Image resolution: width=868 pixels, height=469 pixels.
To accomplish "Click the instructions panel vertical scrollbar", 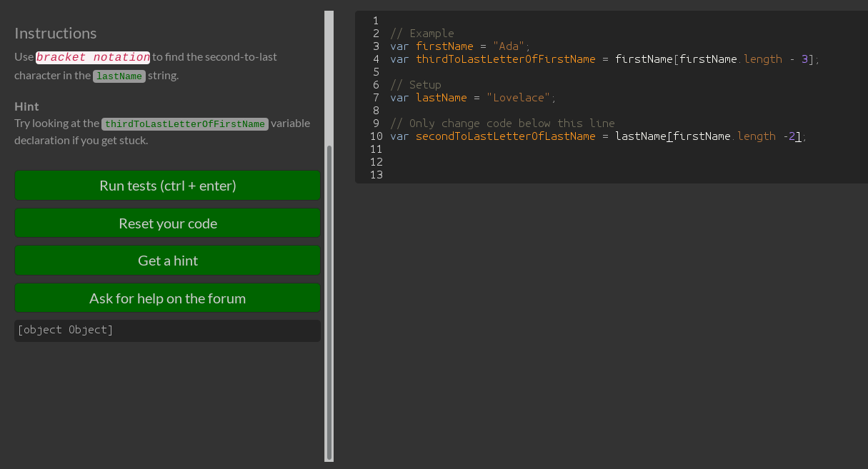I will (x=329, y=300).
